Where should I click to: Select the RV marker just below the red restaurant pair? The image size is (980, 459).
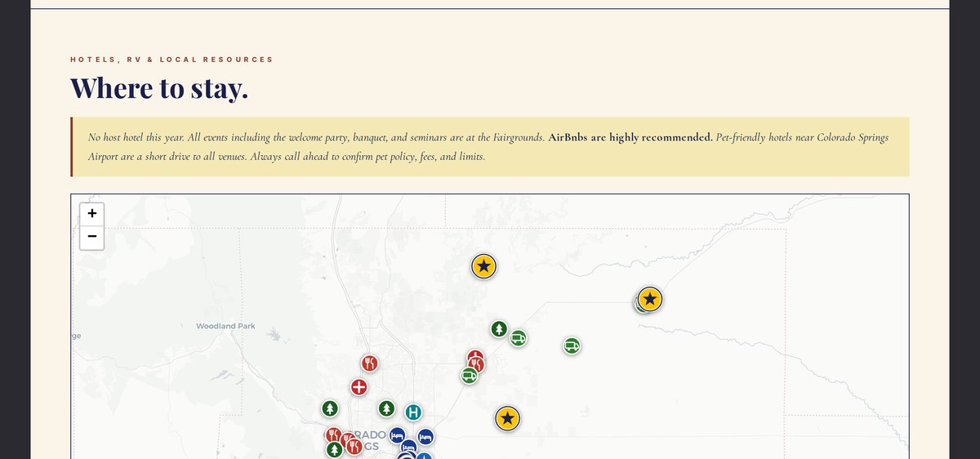coord(469,376)
